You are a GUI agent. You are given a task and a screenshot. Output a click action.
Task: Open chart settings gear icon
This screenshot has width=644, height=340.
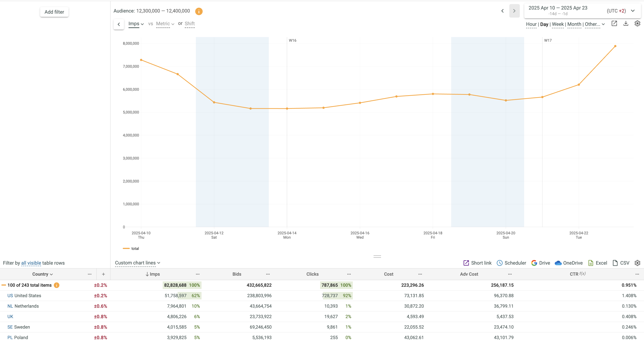pyautogui.click(x=637, y=24)
